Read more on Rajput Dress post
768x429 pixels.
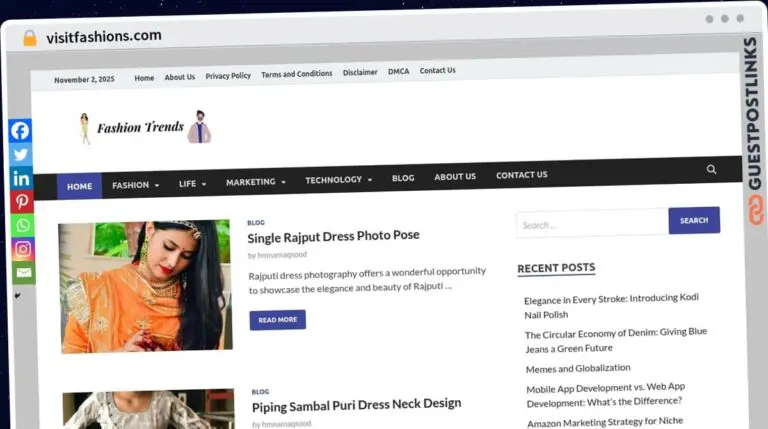(x=277, y=320)
